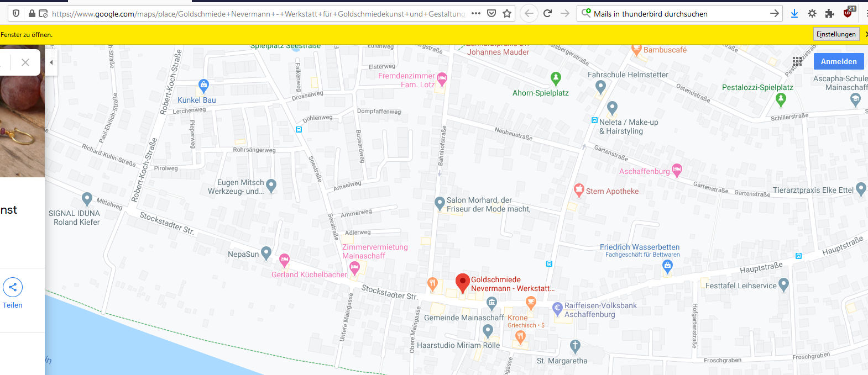
Task: Click the red Goldschmiede Nevermann location pin
Action: (x=462, y=282)
